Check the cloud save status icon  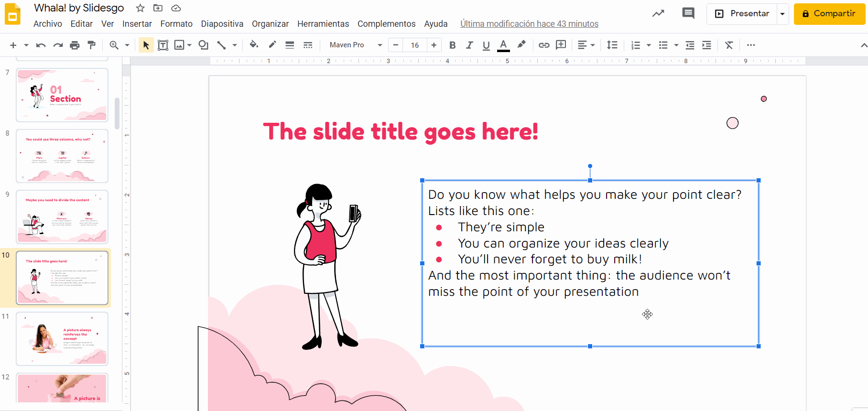pyautogui.click(x=176, y=8)
